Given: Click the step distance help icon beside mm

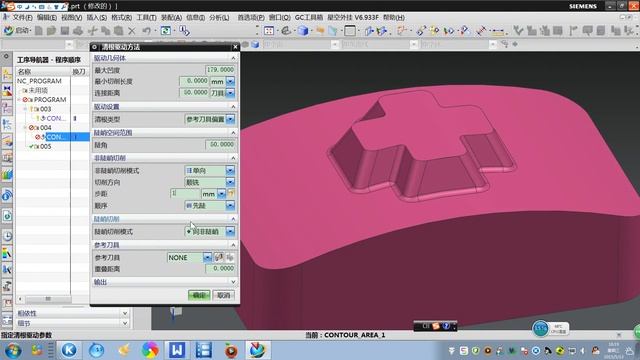Looking at the screenshot, I should pyautogui.click(x=231, y=193).
